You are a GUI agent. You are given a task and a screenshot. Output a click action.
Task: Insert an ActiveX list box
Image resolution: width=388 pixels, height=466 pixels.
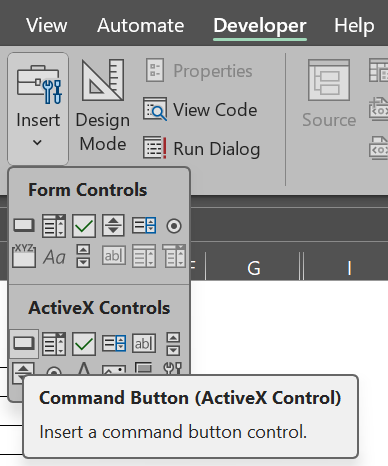coord(114,343)
